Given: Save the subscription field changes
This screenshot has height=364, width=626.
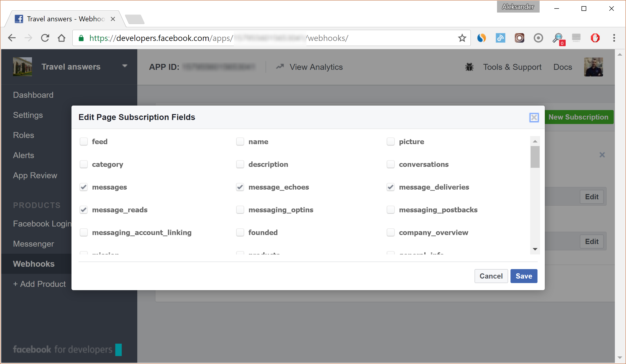Looking at the screenshot, I should [x=524, y=276].
